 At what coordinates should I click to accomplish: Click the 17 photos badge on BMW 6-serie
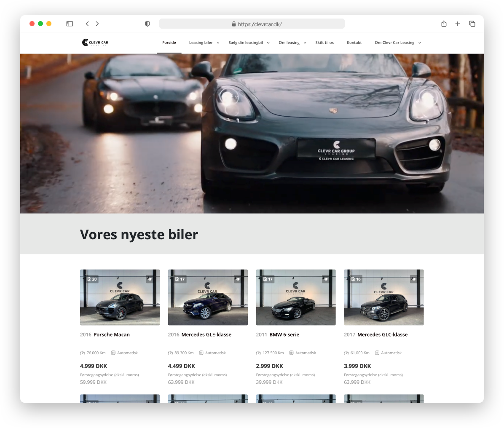(268, 279)
